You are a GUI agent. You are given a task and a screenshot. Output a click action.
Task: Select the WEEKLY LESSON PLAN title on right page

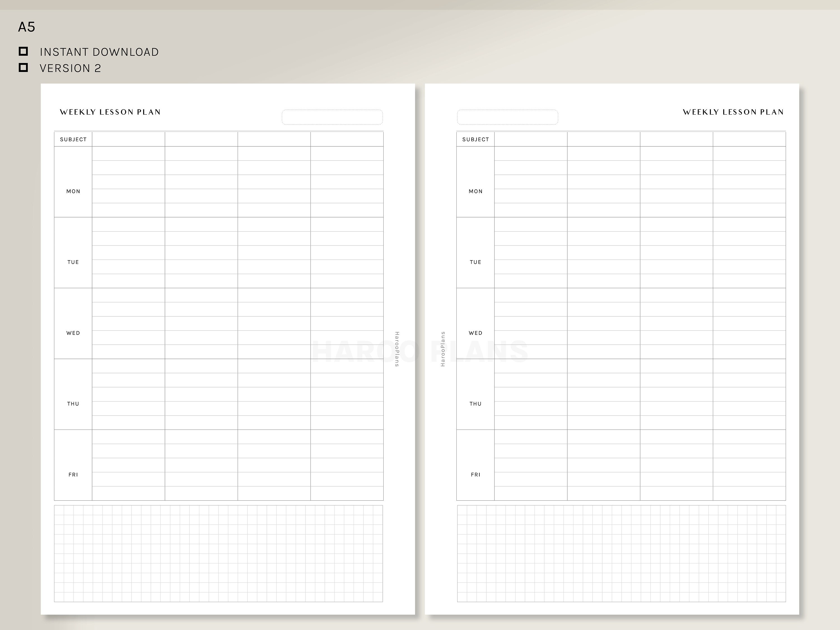pyautogui.click(x=733, y=112)
